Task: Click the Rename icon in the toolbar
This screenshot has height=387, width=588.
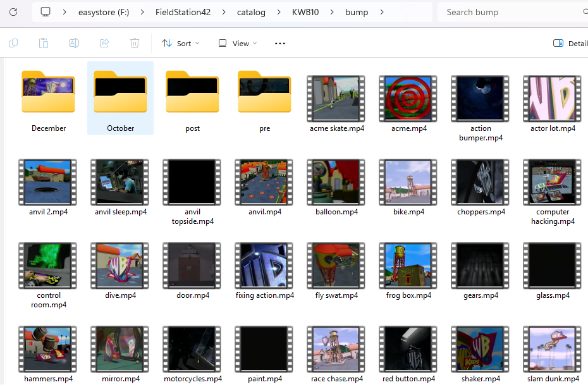Action: point(74,43)
